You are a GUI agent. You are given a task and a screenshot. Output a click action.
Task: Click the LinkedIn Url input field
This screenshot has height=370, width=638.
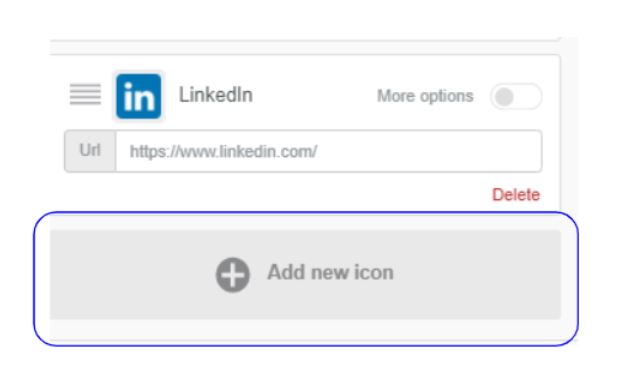point(329,151)
